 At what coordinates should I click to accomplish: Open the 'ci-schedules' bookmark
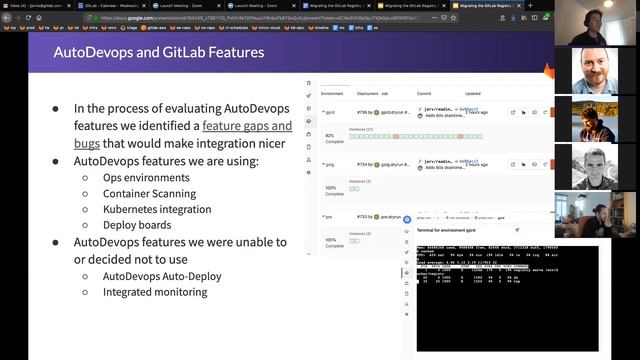[x=233, y=28]
